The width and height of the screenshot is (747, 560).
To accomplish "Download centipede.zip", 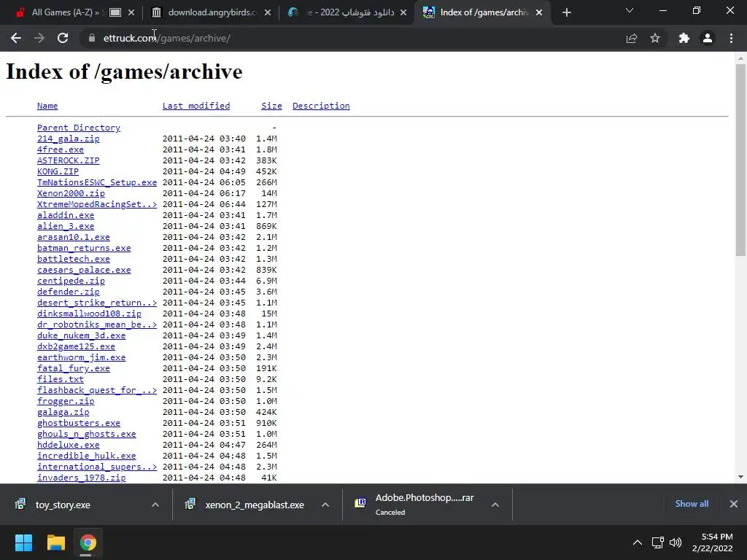I will click(x=71, y=281).
